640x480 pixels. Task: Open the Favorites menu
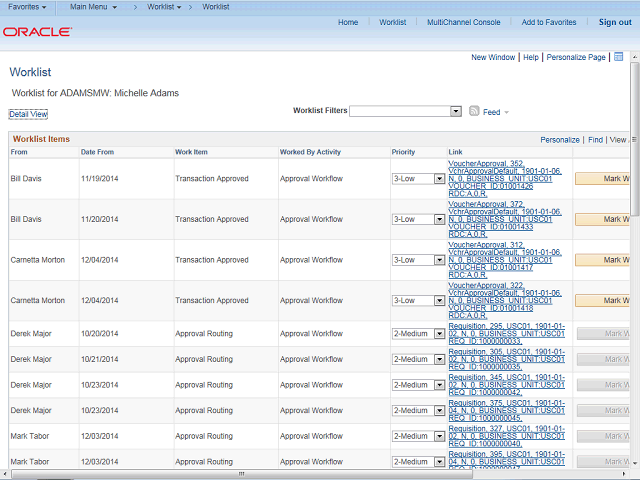click(x=28, y=7)
